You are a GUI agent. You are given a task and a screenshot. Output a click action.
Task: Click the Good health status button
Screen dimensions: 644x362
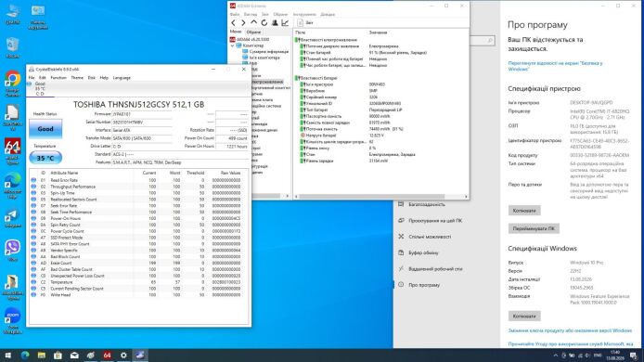[45, 129]
